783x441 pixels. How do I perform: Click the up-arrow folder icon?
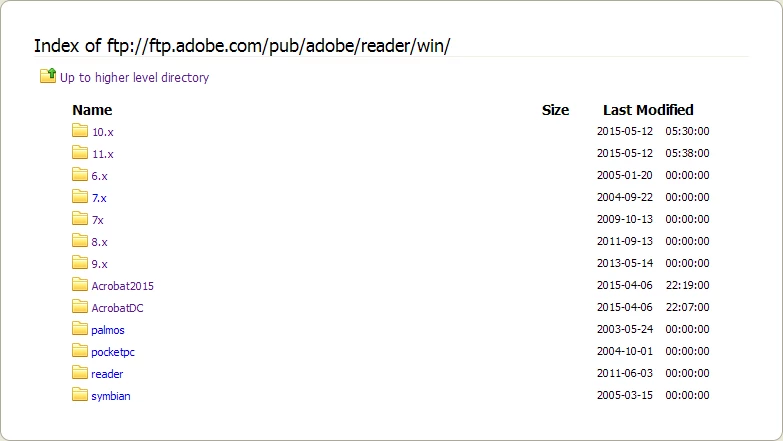coord(48,76)
